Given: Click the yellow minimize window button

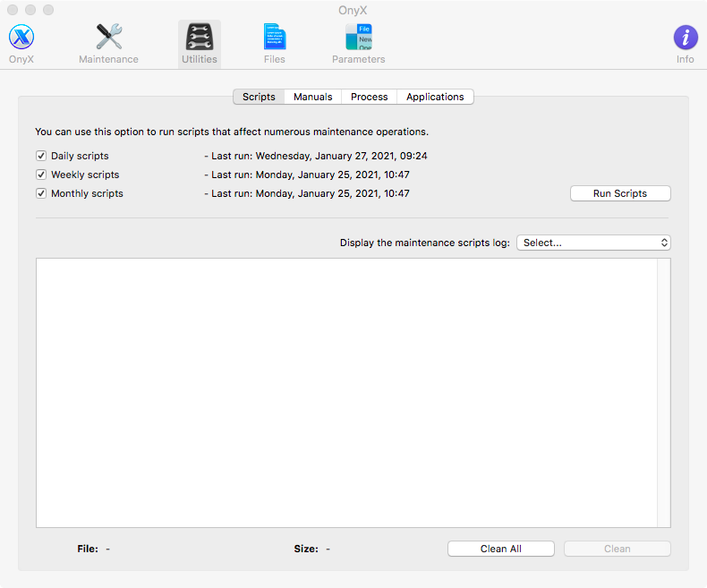Looking at the screenshot, I should pos(30,10).
